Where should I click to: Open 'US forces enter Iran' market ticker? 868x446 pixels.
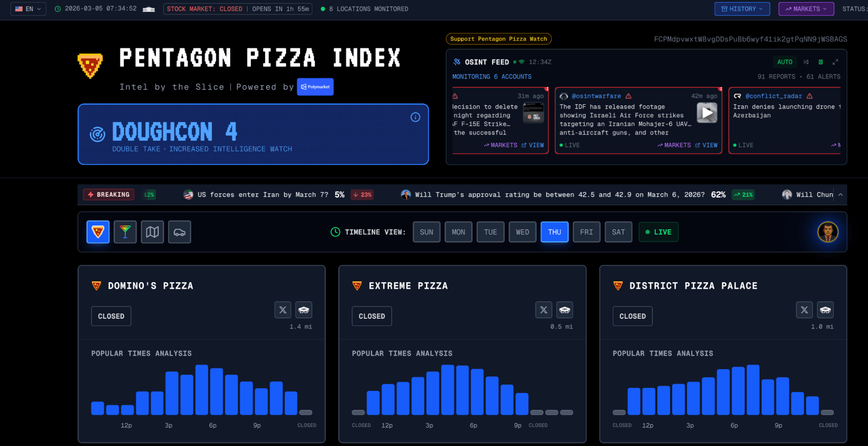click(278, 195)
